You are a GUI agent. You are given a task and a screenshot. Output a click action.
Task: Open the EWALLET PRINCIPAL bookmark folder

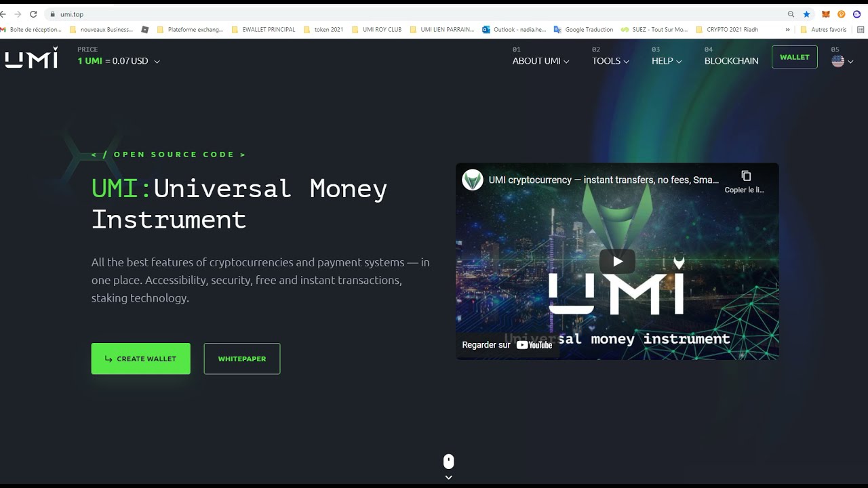pyautogui.click(x=263, y=30)
